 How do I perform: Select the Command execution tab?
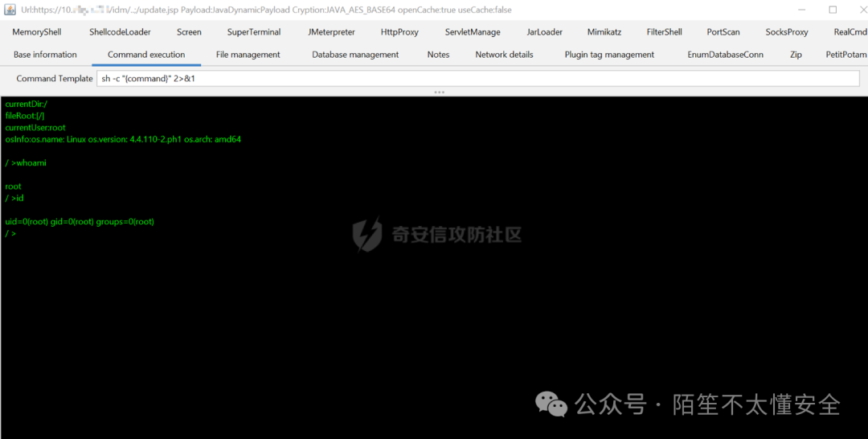point(146,54)
